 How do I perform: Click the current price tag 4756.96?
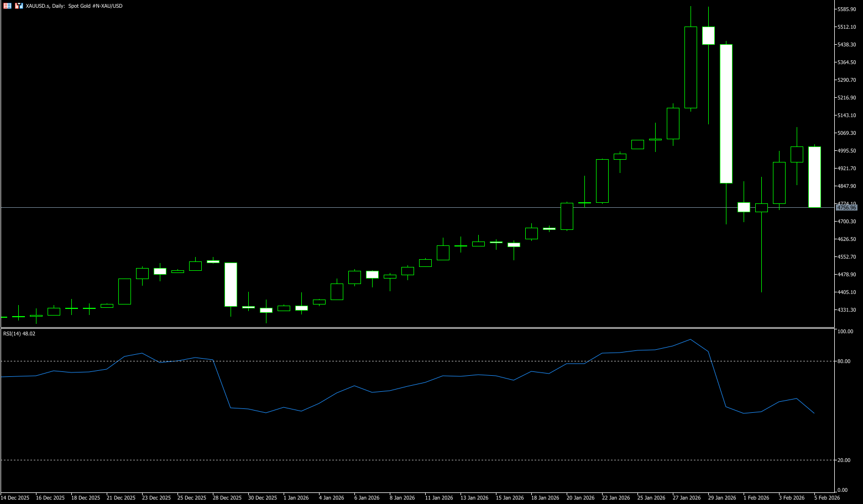(x=846, y=208)
